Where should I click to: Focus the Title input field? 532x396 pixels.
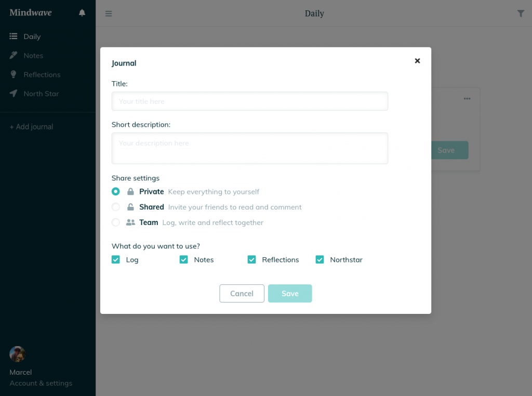pos(250,101)
